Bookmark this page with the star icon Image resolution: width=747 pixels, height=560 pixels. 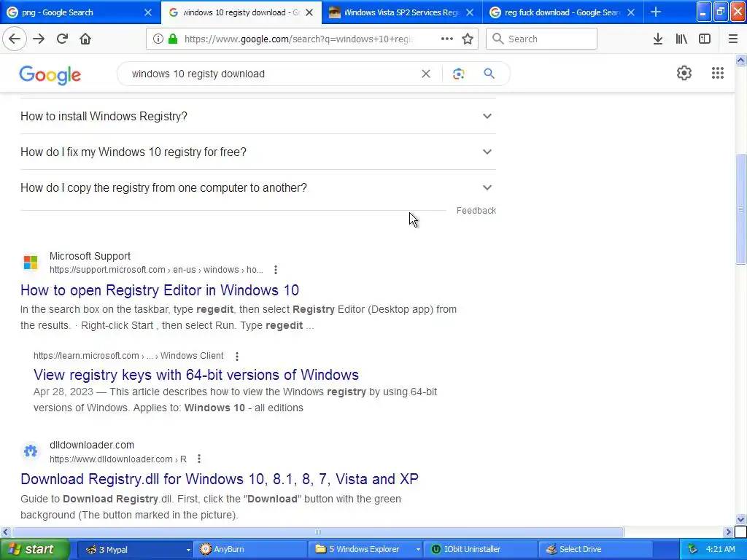[468, 39]
